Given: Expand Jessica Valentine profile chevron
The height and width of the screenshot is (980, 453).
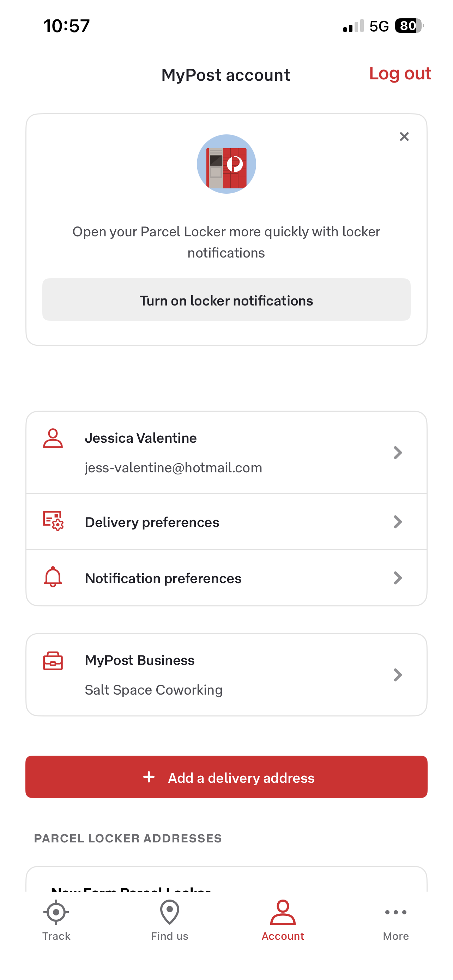Looking at the screenshot, I should pyautogui.click(x=398, y=453).
